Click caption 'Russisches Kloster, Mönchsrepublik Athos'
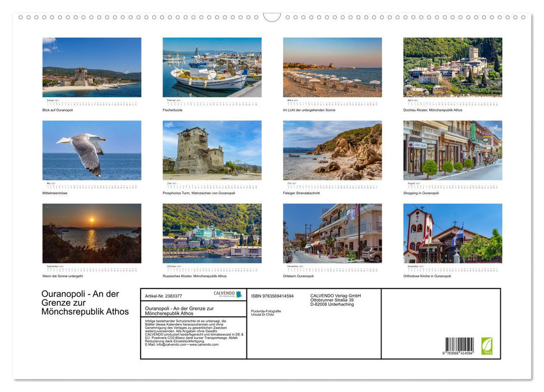Viewport: 544px width, 392px height. pos(194,276)
